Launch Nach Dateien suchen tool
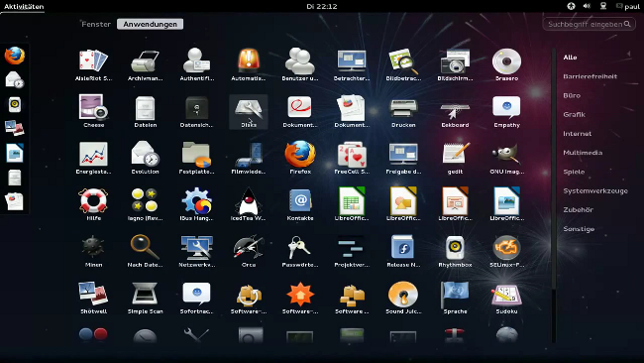The image size is (644, 363). [145, 251]
